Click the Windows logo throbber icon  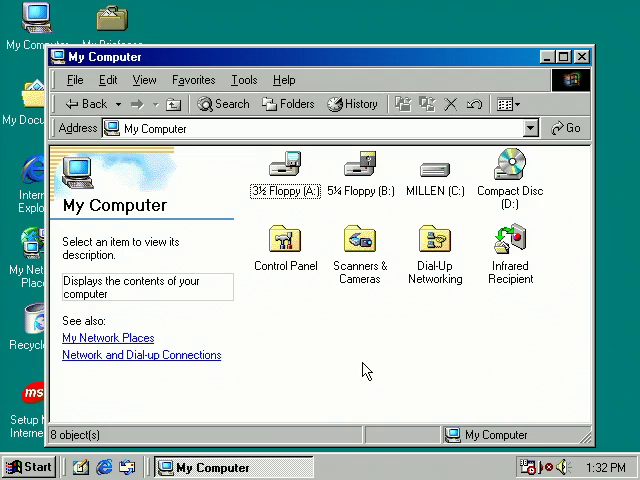[571, 80]
